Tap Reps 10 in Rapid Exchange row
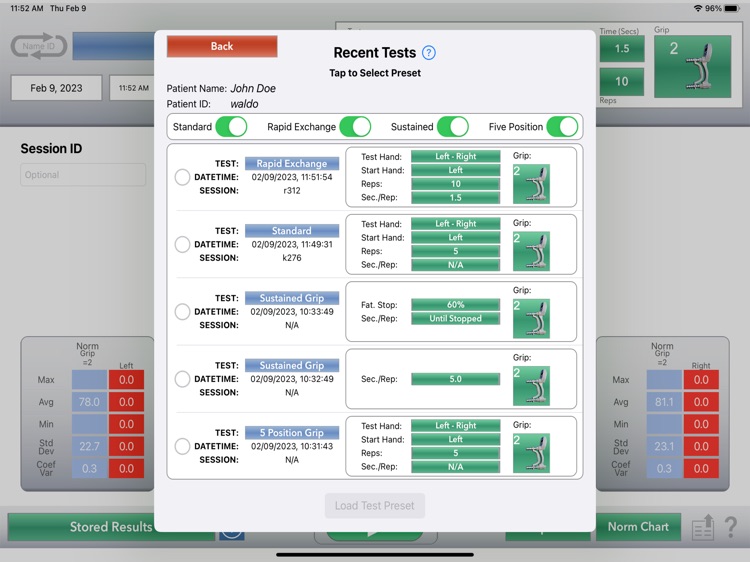The width and height of the screenshot is (750, 562). pyautogui.click(x=455, y=184)
